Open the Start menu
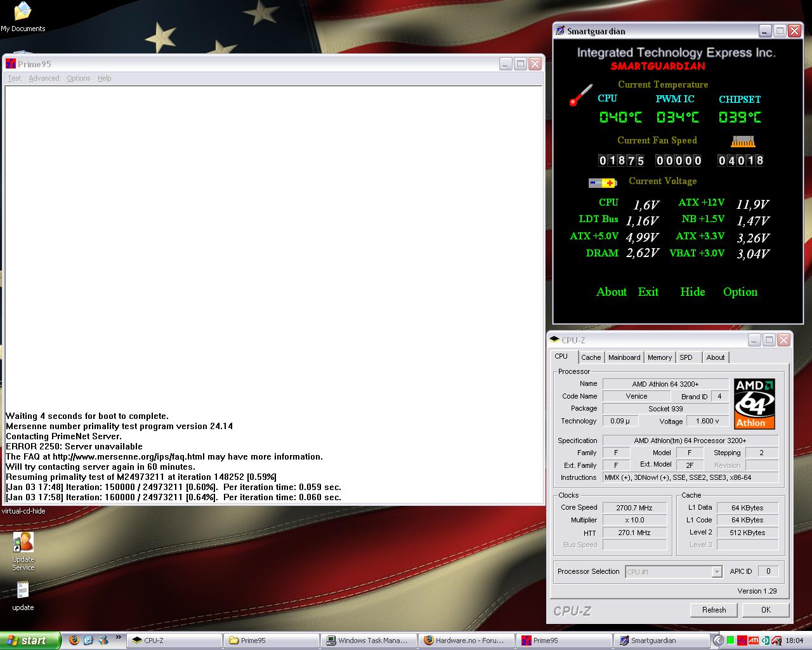The width and height of the screenshot is (812, 650). [x=30, y=640]
